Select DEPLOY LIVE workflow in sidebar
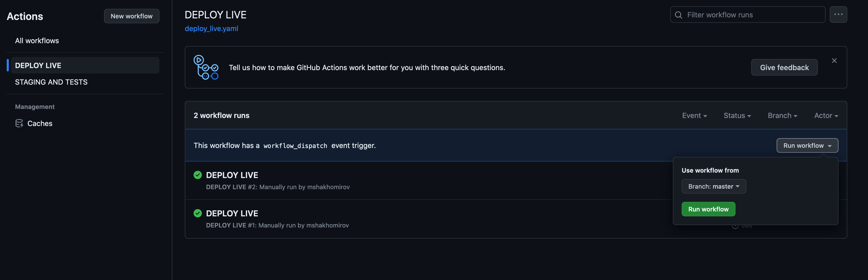Screen dimensions: 868x280 pos(38,65)
